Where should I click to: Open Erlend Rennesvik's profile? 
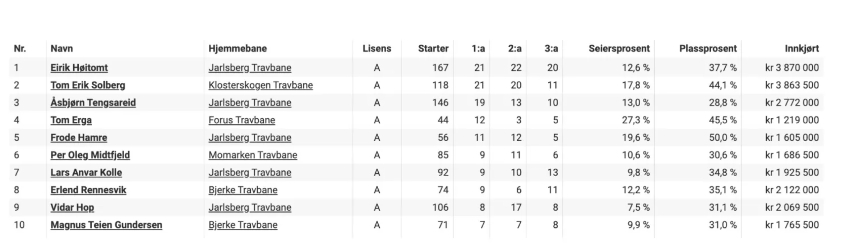point(88,190)
